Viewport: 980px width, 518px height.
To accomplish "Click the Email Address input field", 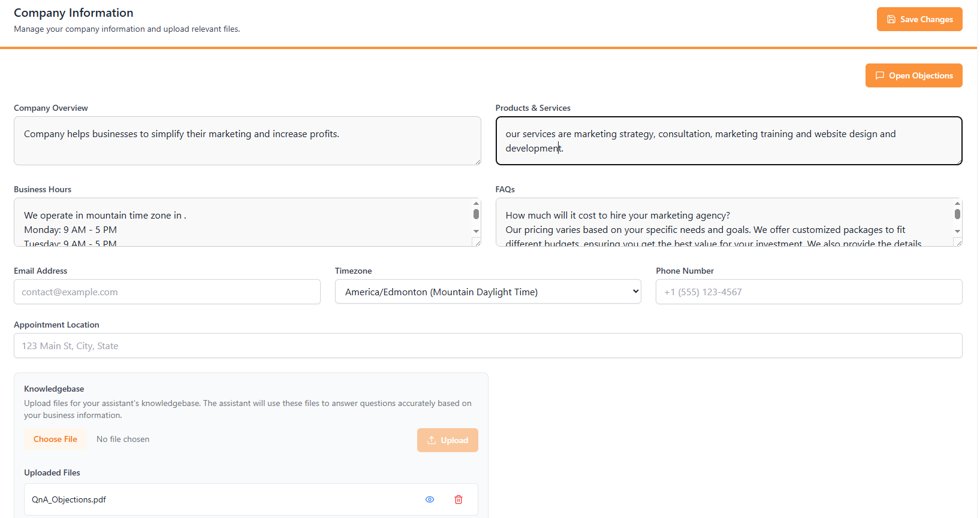I will point(167,292).
